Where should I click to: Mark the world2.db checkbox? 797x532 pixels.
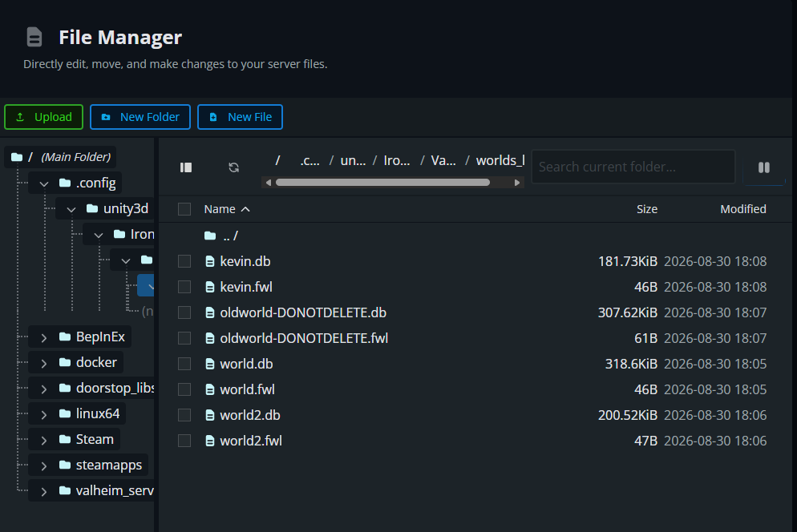pyautogui.click(x=184, y=415)
